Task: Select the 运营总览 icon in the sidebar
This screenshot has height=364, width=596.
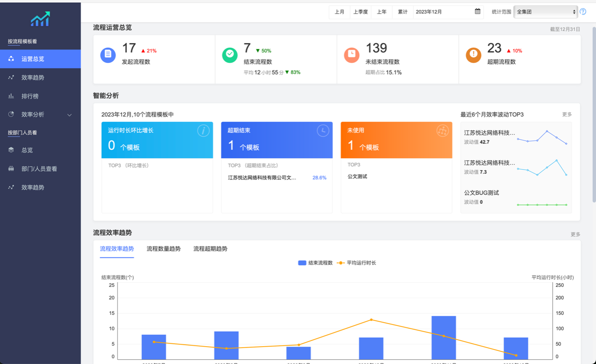Action: (x=11, y=59)
